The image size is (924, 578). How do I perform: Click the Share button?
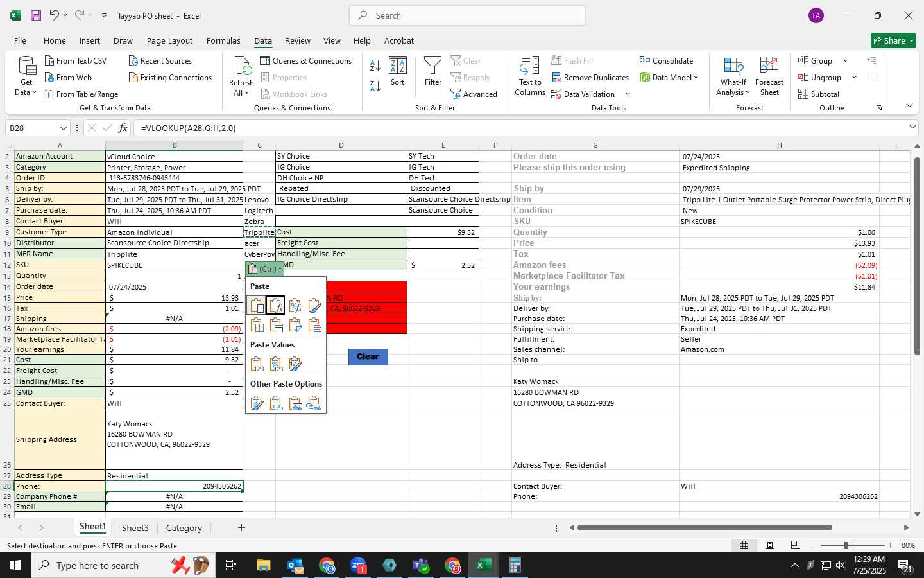pos(893,40)
